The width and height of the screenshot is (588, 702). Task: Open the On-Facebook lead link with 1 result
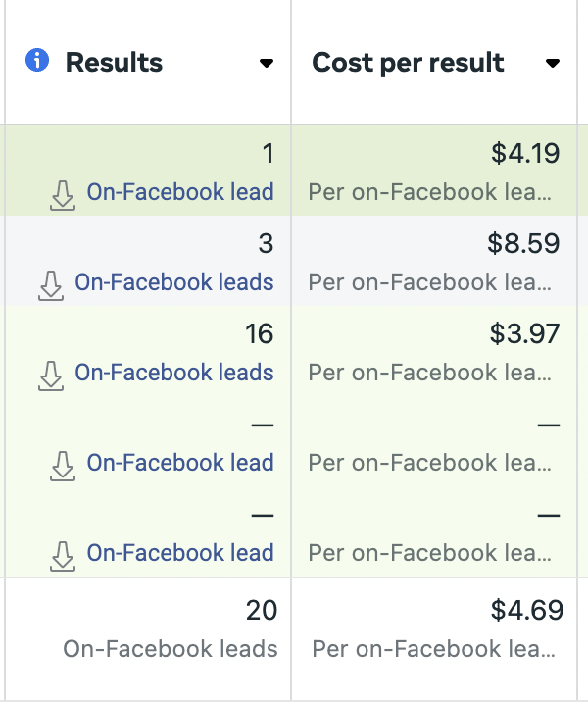coord(180,192)
